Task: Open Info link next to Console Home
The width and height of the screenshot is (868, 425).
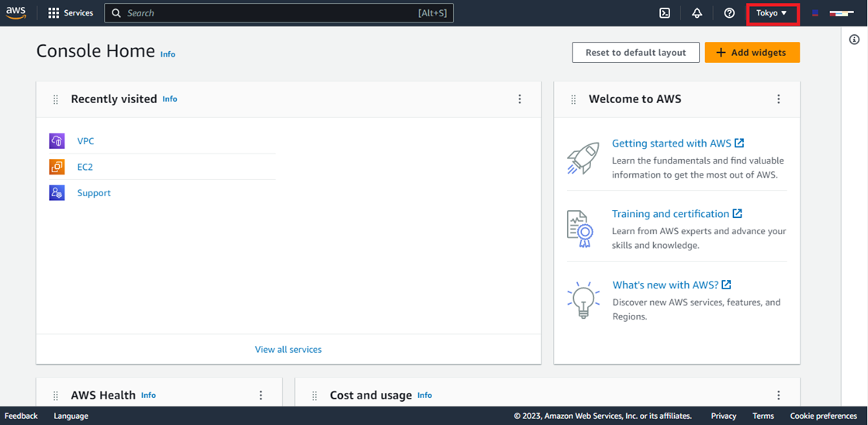Action: coord(168,54)
